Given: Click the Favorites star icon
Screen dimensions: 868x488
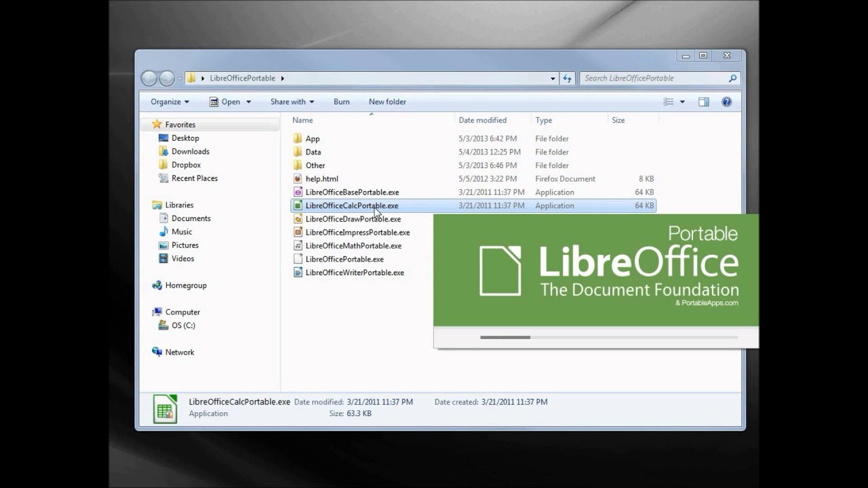Looking at the screenshot, I should pos(157,124).
